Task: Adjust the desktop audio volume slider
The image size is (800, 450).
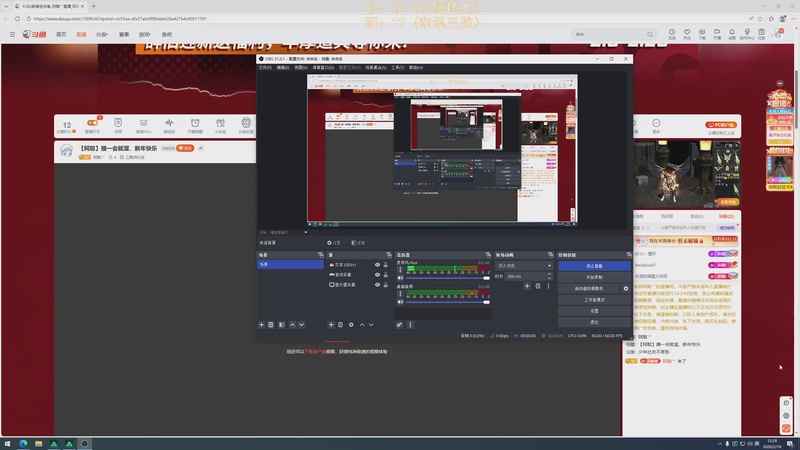Action: coord(447,302)
